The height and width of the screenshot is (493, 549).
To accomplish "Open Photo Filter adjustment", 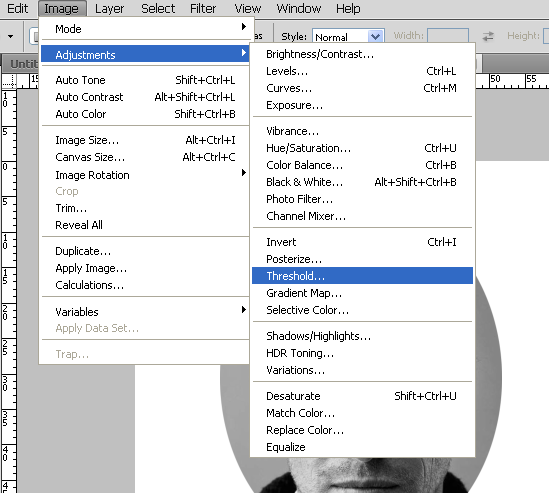I will [362, 199].
